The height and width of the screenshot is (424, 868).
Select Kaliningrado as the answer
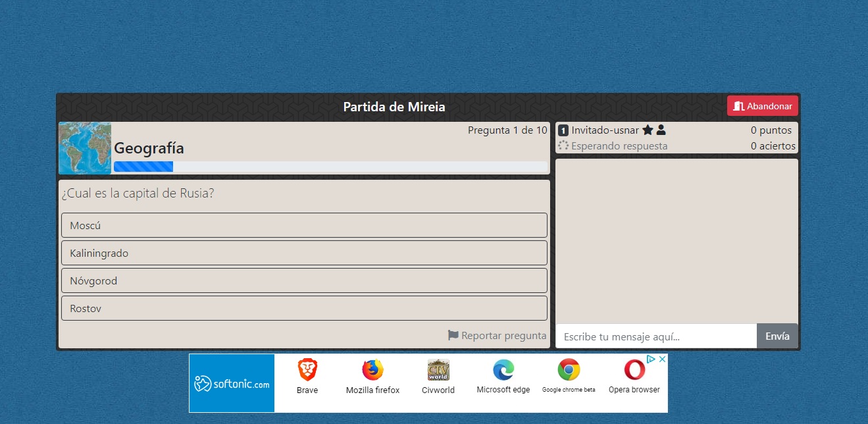point(304,252)
